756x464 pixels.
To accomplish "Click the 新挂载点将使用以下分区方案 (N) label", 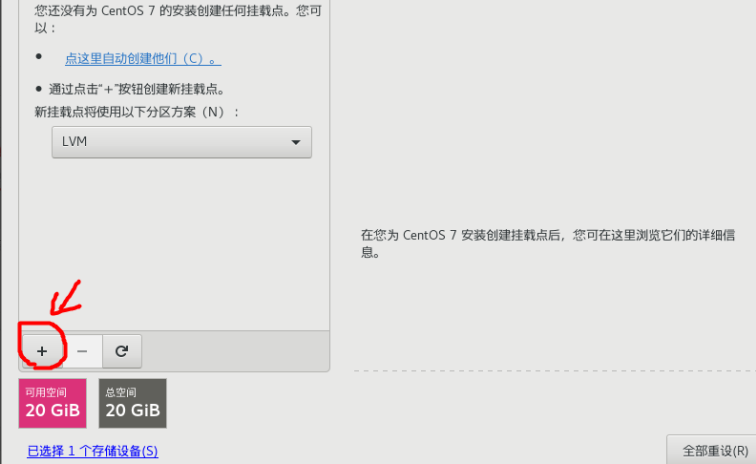I will tap(137, 112).
